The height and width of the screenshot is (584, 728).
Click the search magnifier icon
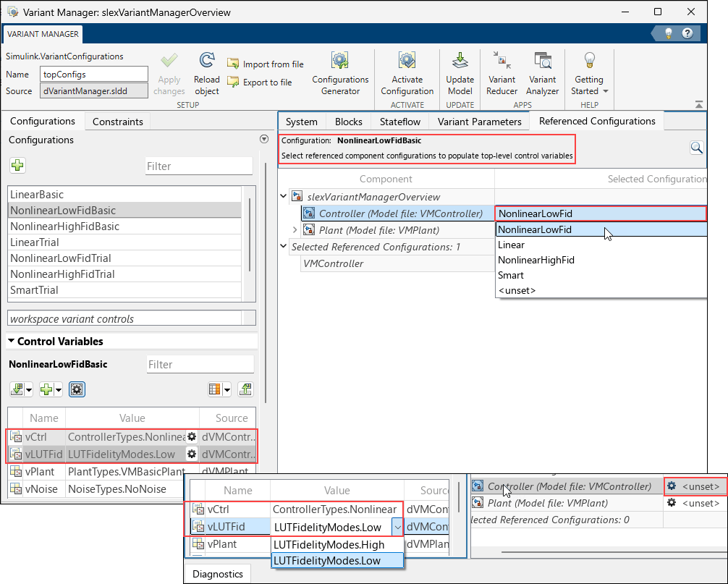696,148
